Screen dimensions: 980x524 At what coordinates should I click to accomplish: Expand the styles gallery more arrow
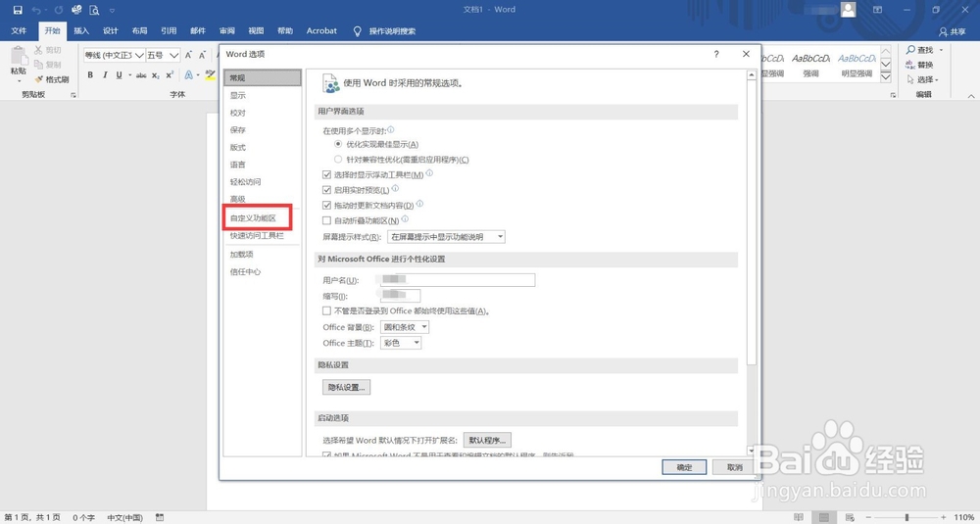(886, 76)
